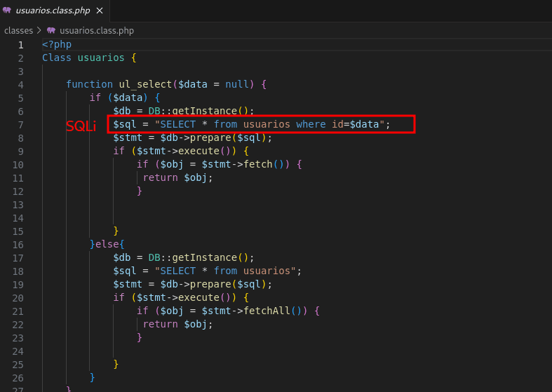The height and width of the screenshot is (392, 552).
Task: Click the red SQLi annotation label
Action: (81, 126)
